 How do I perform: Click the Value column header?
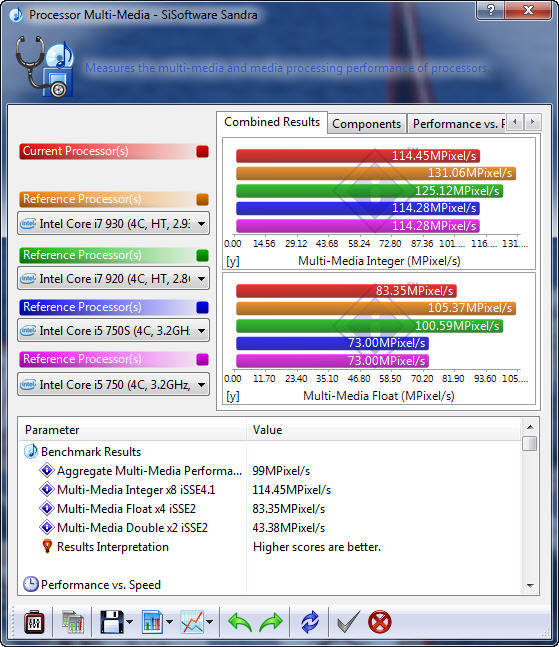[x=384, y=430]
